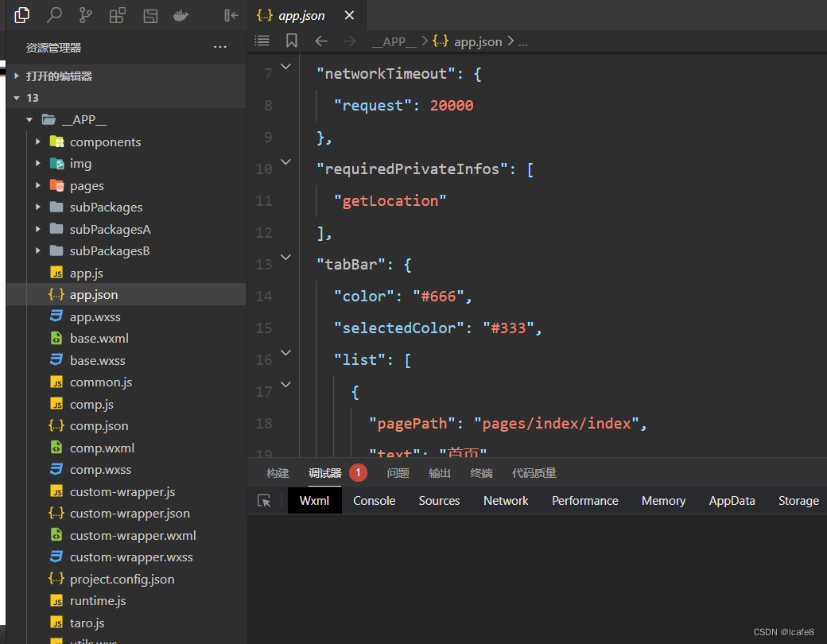Open the explorer more actions ellipsis
Image resolution: width=827 pixels, height=644 pixels.
click(x=220, y=48)
